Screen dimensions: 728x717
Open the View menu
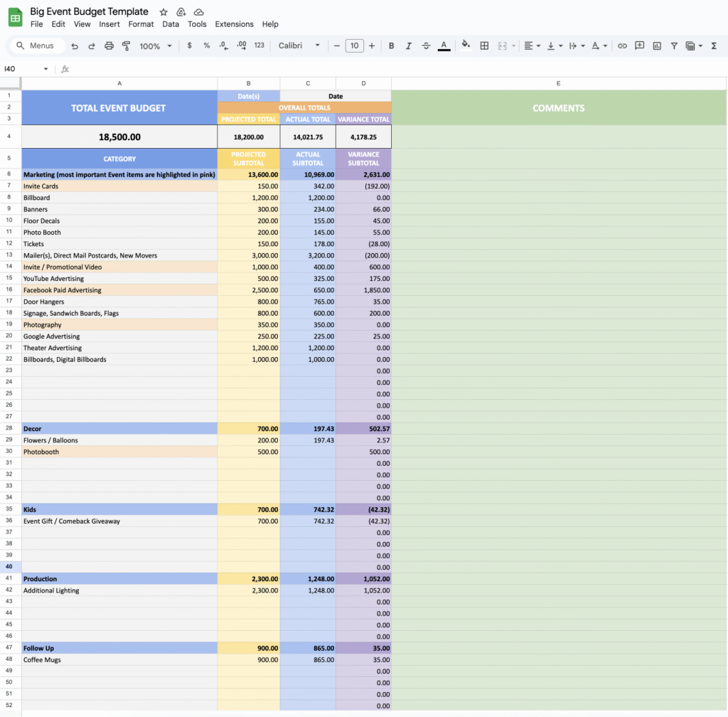tap(82, 24)
